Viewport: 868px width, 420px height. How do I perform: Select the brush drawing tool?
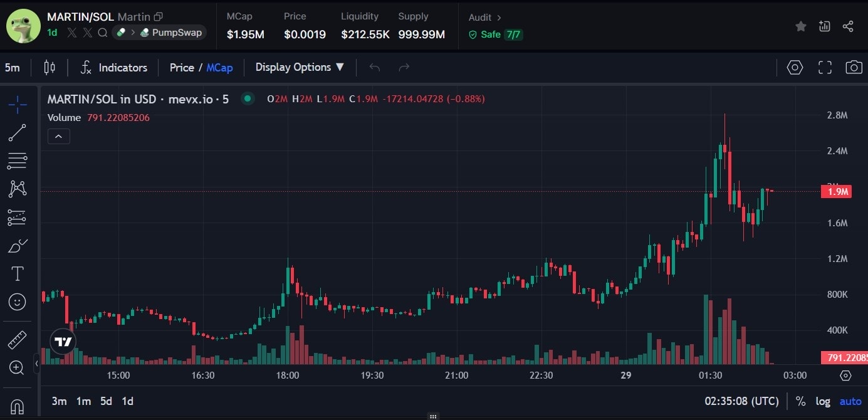tap(18, 246)
